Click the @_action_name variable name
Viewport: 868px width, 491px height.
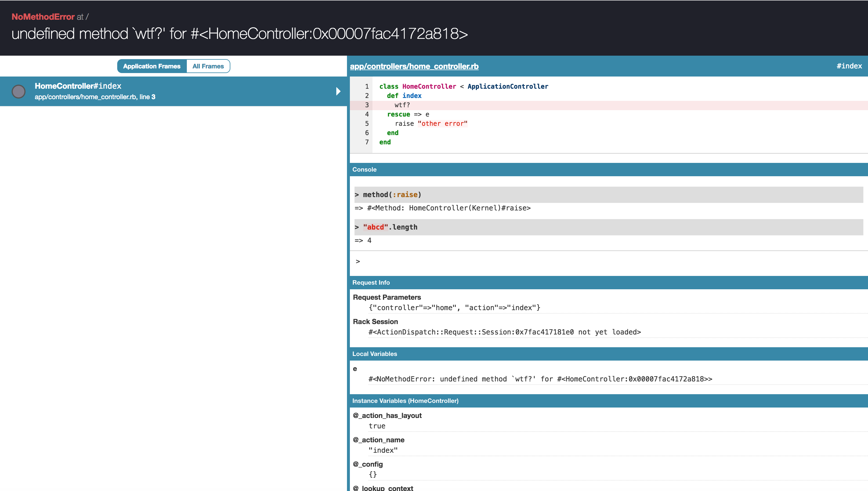coord(379,440)
